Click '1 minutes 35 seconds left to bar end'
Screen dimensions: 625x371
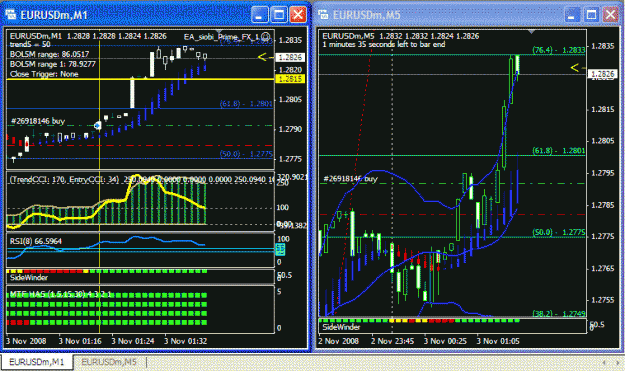click(x=383, y=44)
